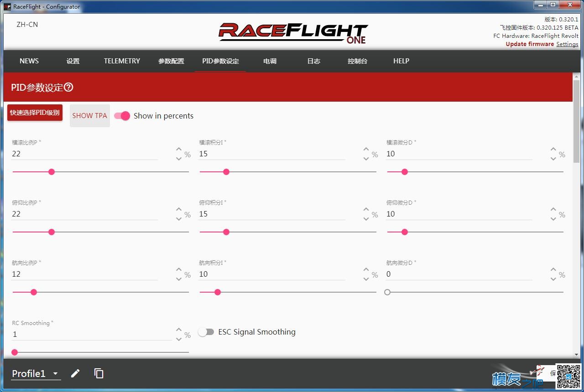Decrease 横滚比例P with down arrow
The width and height of the screenshot is (584, 392).
pyautogui.click(x=179, y=158)
